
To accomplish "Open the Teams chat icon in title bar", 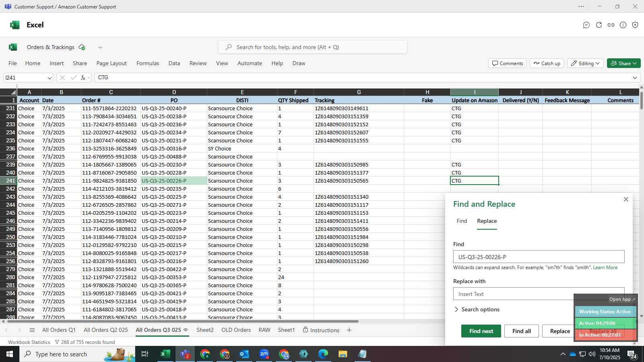I will [8, 6].
